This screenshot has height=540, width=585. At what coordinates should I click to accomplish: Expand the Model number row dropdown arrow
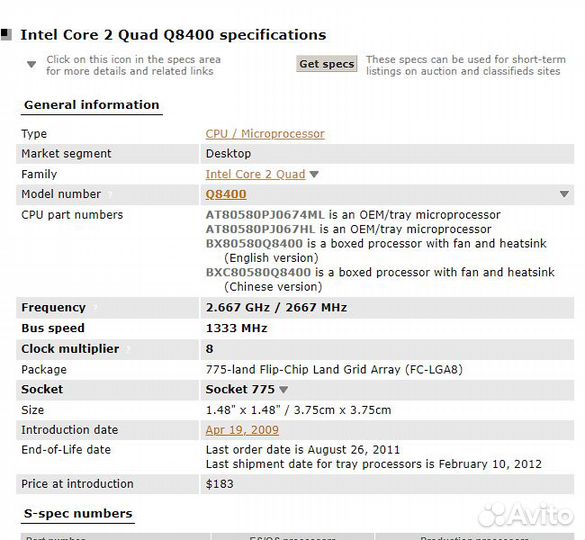(564, 194)
